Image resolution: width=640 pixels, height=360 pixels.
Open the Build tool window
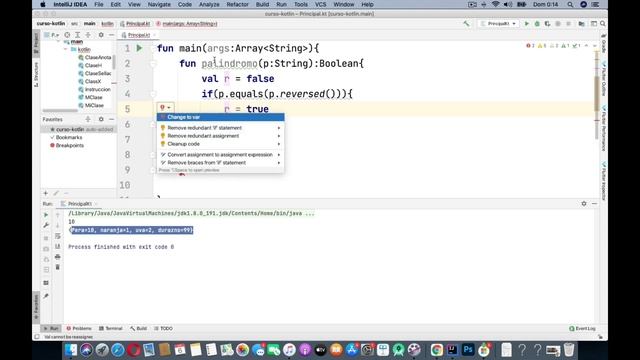pos(138,329)
